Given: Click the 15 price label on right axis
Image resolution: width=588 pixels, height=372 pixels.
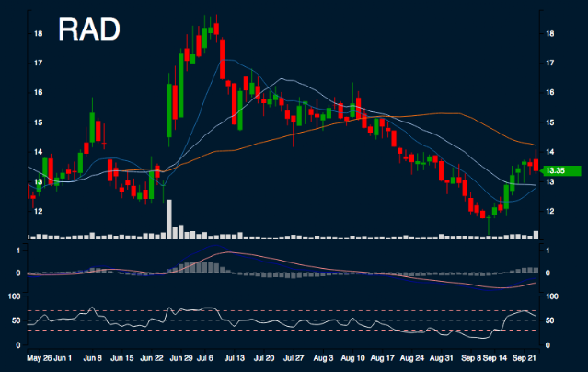Looking at the screenshot, I should (549, 122).
